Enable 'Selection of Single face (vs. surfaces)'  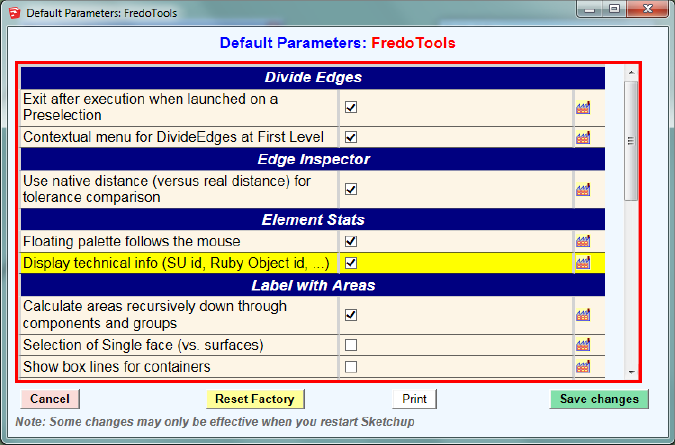click(x=351, y=345)
